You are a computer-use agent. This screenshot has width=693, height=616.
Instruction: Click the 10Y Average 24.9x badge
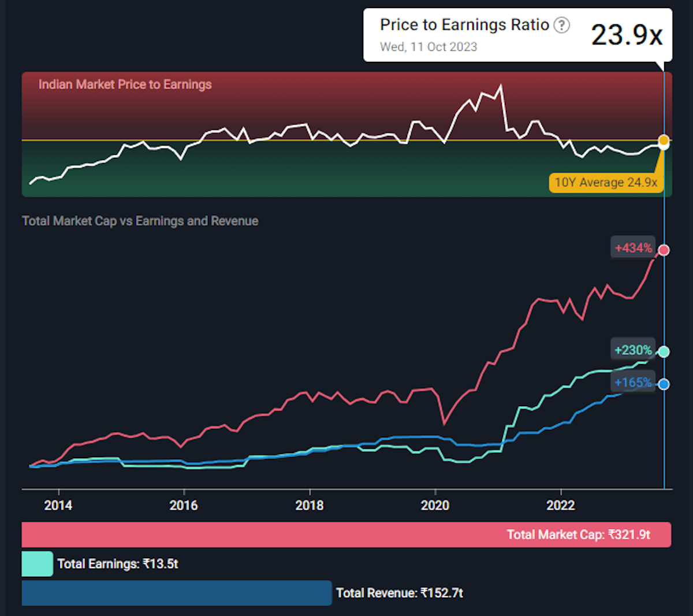pos(605,183)
